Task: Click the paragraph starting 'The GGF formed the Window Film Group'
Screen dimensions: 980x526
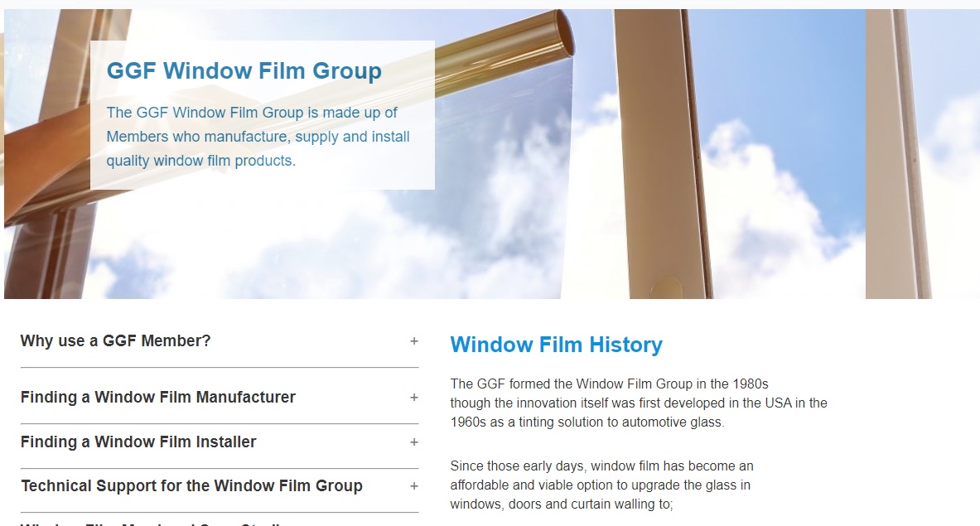Action: 639,403
